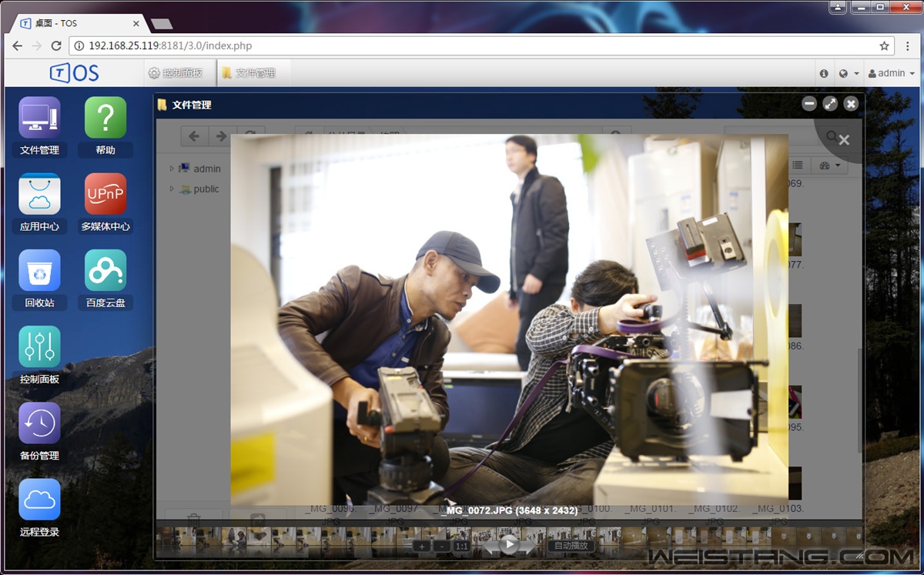Click file manager forward arrow

(x=221, y=136)
